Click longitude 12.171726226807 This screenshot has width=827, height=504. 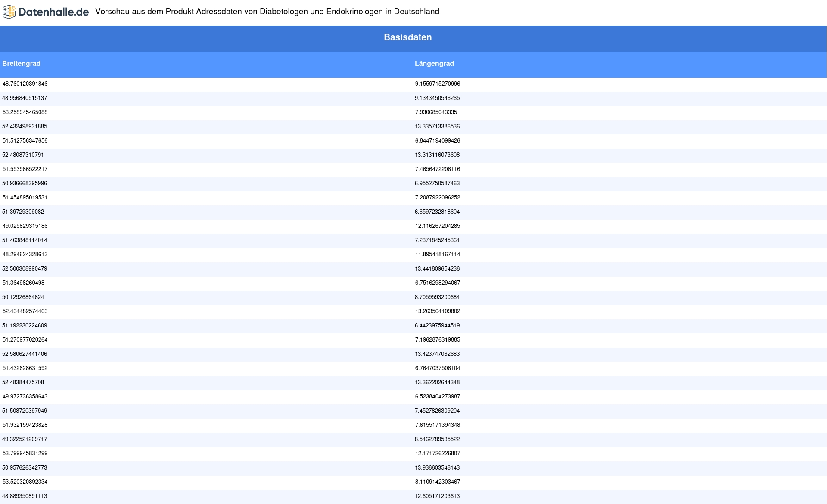click(x=437, y=454)
